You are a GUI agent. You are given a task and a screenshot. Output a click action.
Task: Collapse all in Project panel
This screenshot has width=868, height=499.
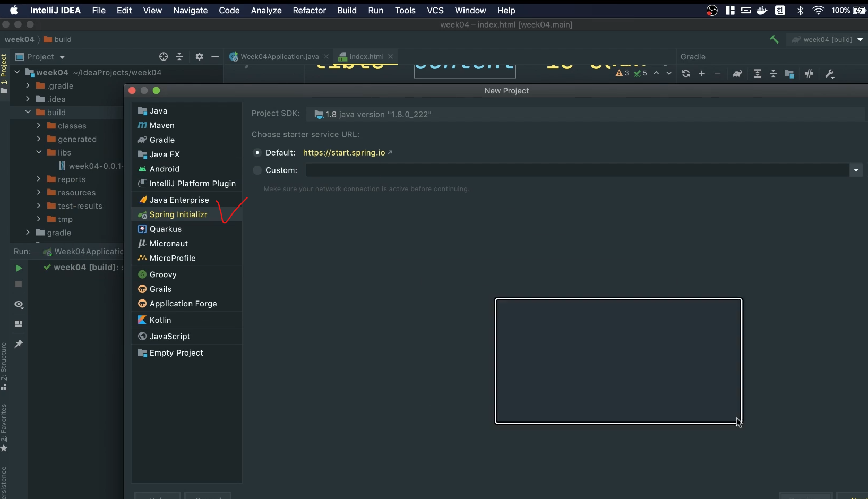[x=179, y=57]
